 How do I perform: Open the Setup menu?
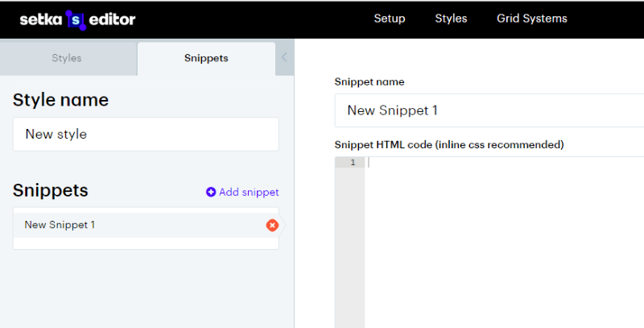click(x=390, y=19)
